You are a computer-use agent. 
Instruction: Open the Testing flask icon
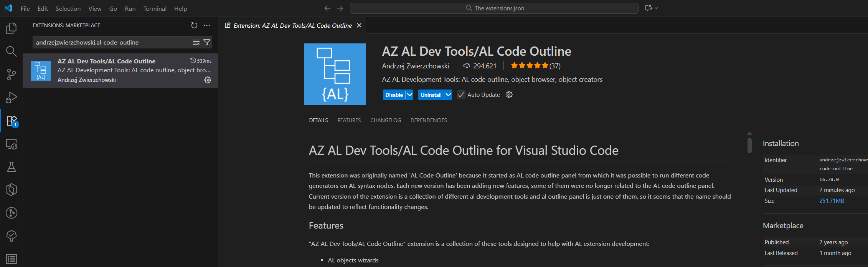[12, 167]
